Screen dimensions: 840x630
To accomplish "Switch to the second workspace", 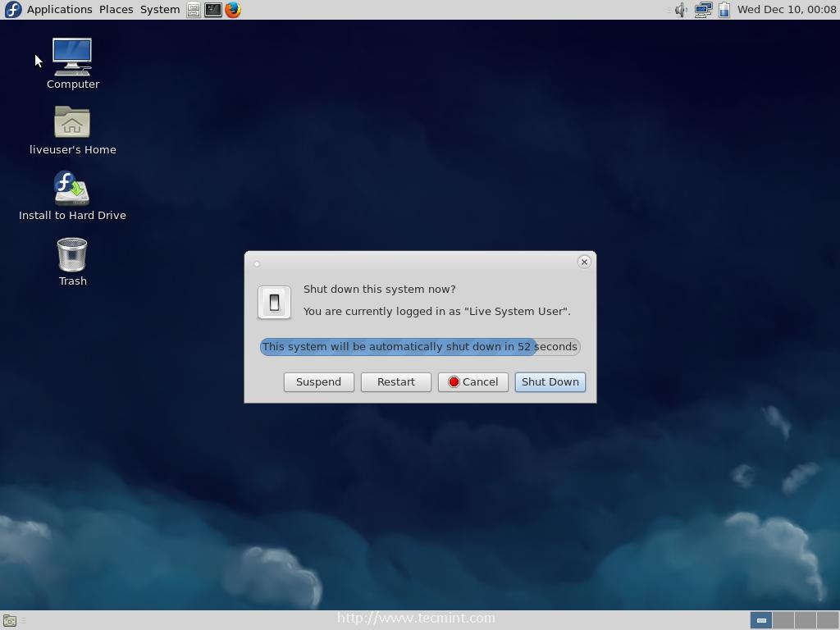I will tap(783, 620).
